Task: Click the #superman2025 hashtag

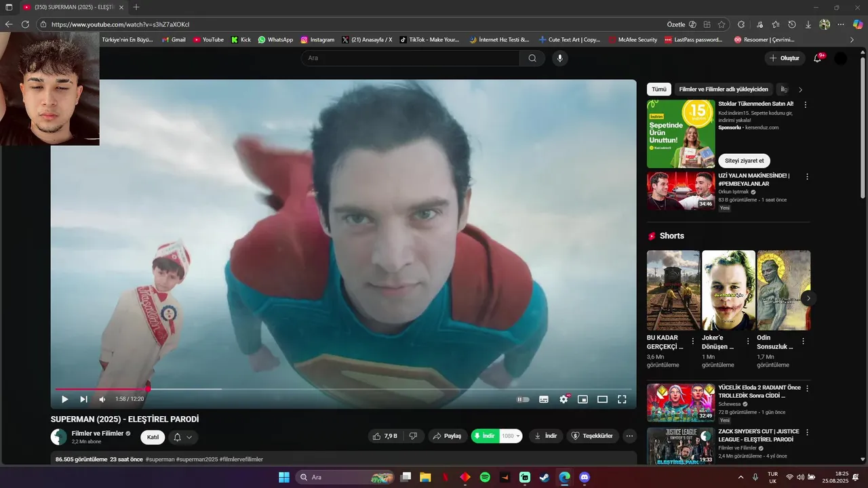Action: click(x=196, y=459)
